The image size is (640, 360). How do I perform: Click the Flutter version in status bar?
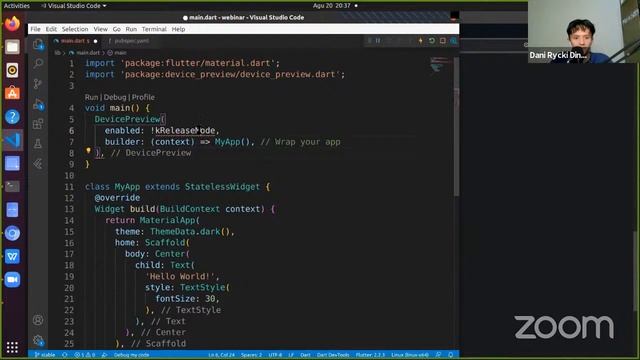tap(370, 355)
